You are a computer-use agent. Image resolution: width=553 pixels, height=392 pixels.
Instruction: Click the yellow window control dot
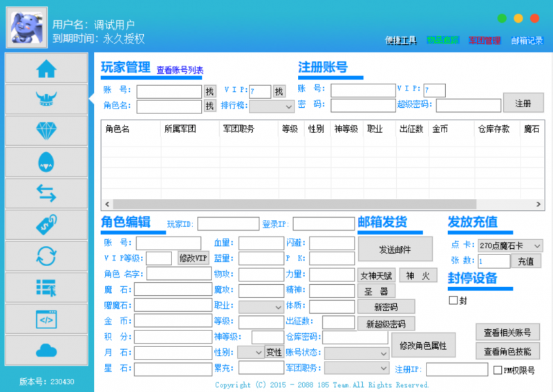518,19
